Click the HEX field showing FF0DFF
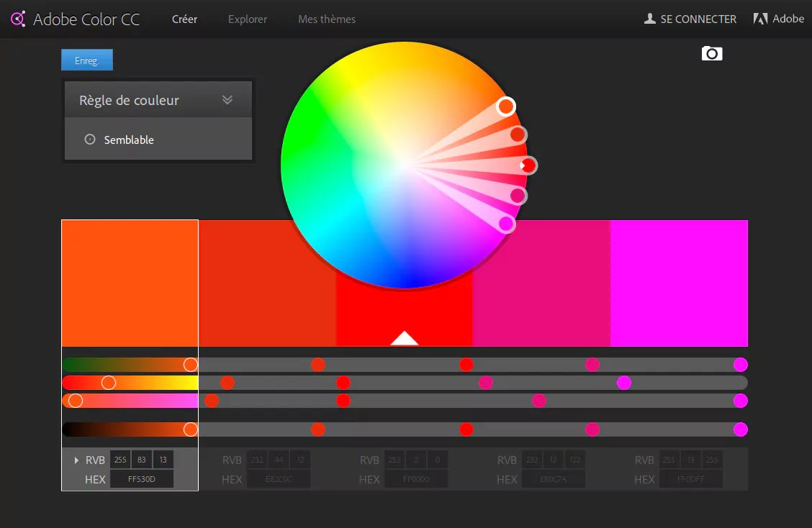This screenshot has width=812, height=528. click(691, 479)
